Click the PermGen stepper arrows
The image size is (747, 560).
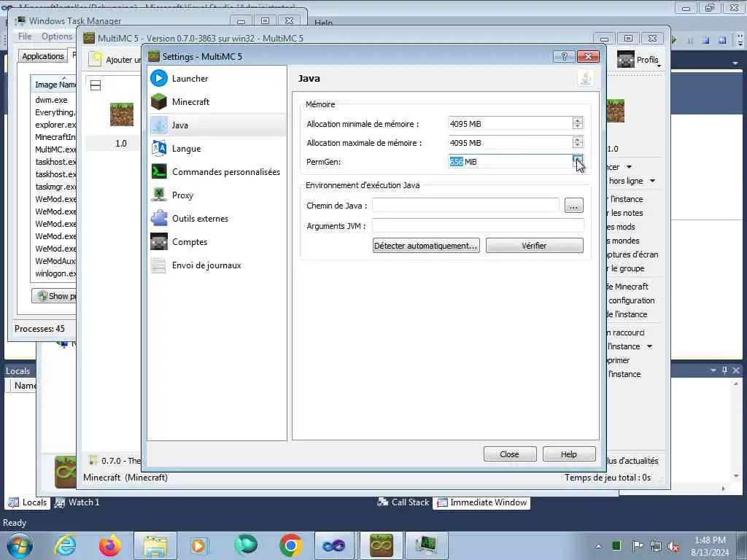tap(578, 161)
